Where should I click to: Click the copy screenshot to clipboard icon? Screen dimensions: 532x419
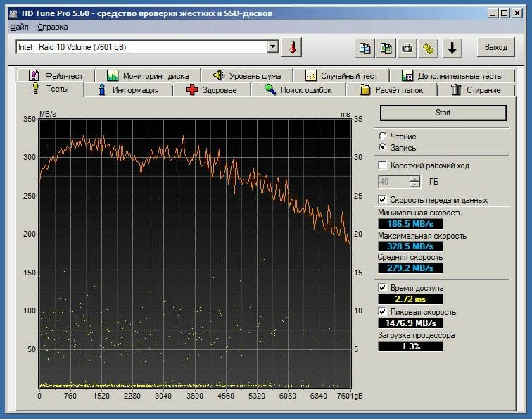pyautogui.click(x=386, y=47)
